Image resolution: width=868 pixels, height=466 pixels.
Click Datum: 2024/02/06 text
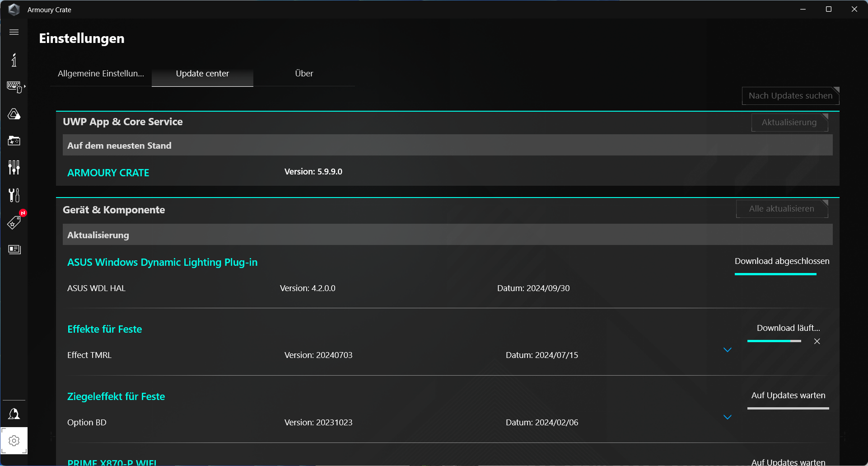pyautogui.click(x=542, y=423)
